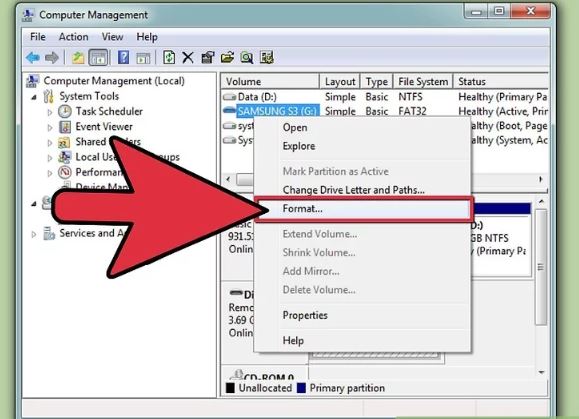Expand the Event Viewer tree node
This screenshot has width=579, height=419.
click(x=50, y=128)
